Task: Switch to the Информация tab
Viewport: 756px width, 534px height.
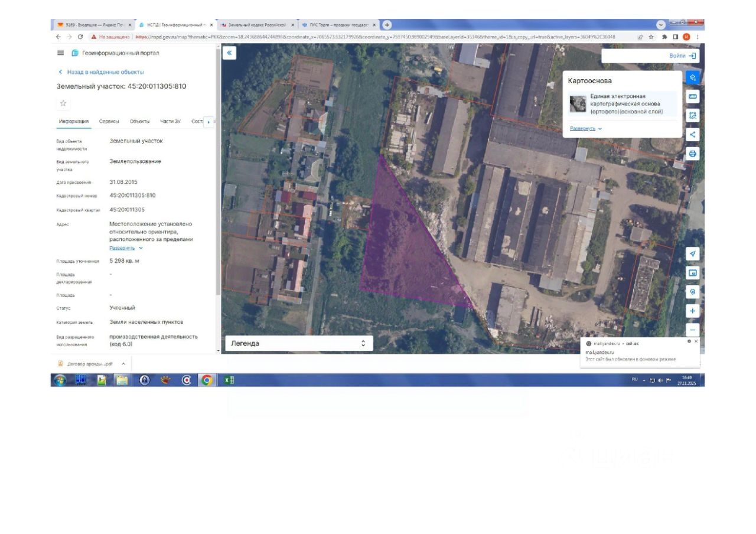Action: pyautogui.click(x=74, y=122)
